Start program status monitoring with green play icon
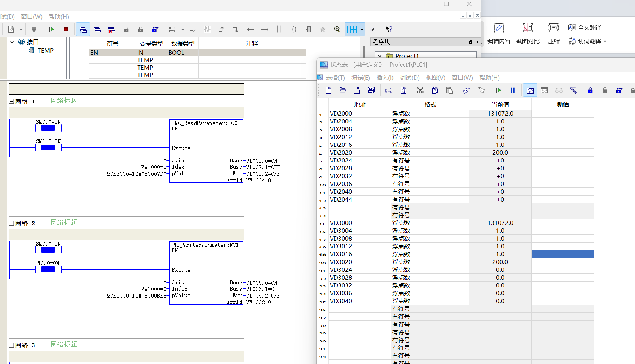 (x=51, y=29)
